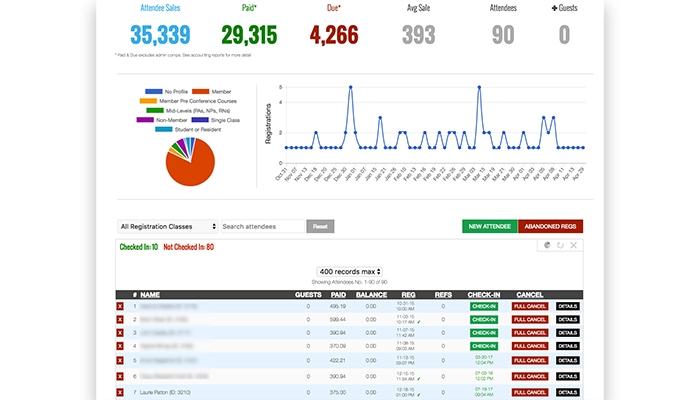Click the gray Reset button
This screenshot has height=400, width=700.
tap(320, 226)
